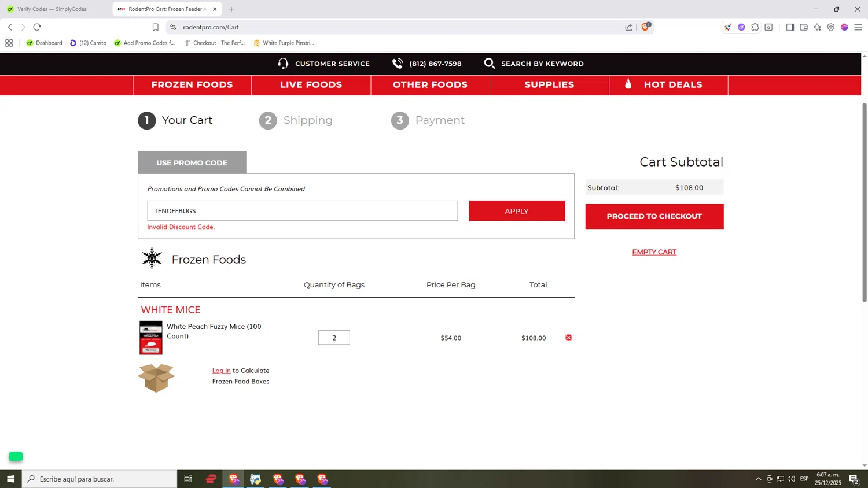868x488 pixels.
Task: Switch to Verify Codes SimplyCodes tab
Action: [x=52, y=9]
